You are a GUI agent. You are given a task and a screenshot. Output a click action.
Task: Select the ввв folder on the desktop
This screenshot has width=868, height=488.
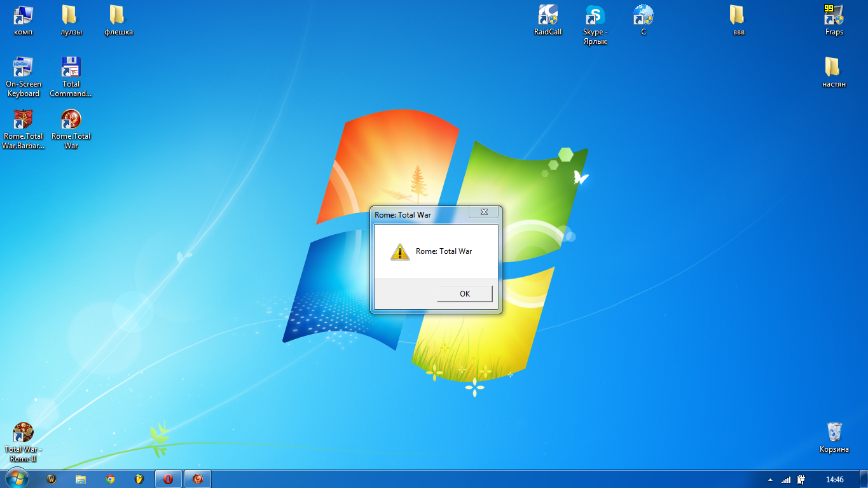click(738, 20)
